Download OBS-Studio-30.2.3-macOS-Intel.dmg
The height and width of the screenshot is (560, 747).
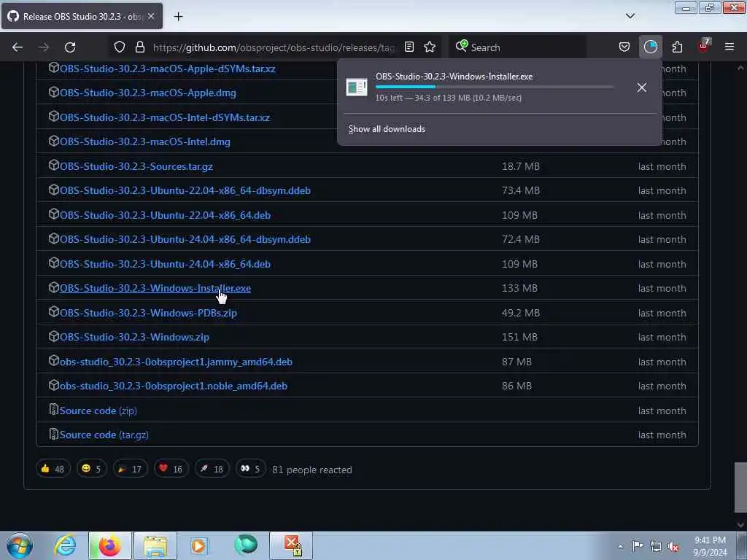(145, 142)
